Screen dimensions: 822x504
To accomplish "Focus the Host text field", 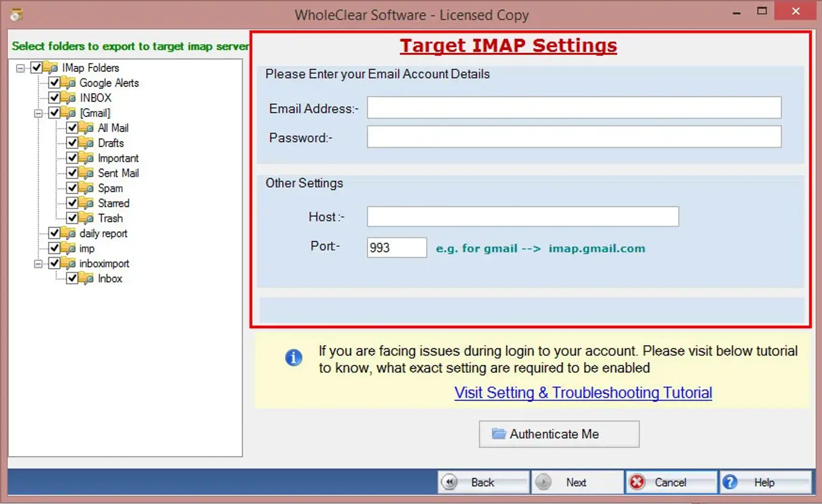I will [522, 217].
